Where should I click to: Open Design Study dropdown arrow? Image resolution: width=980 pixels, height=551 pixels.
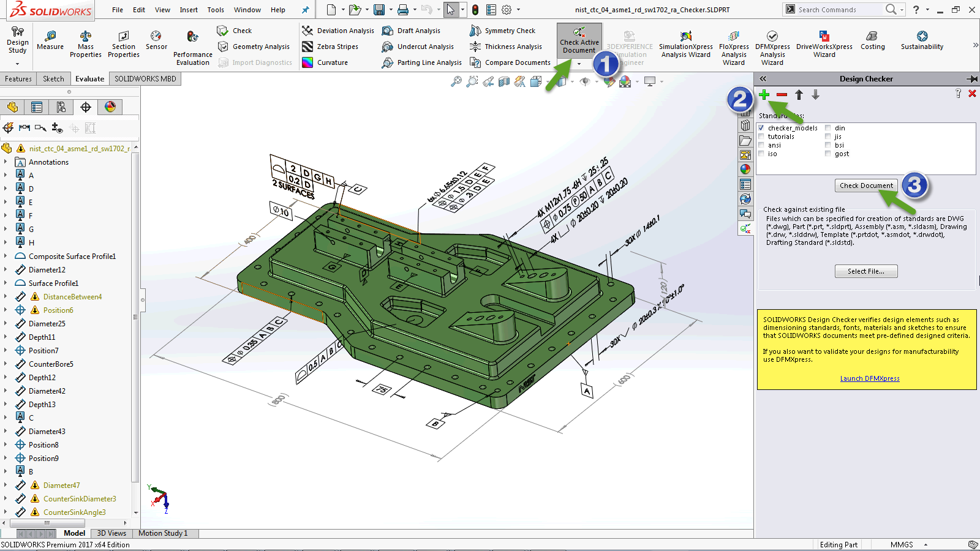click(x=17, y=64)
